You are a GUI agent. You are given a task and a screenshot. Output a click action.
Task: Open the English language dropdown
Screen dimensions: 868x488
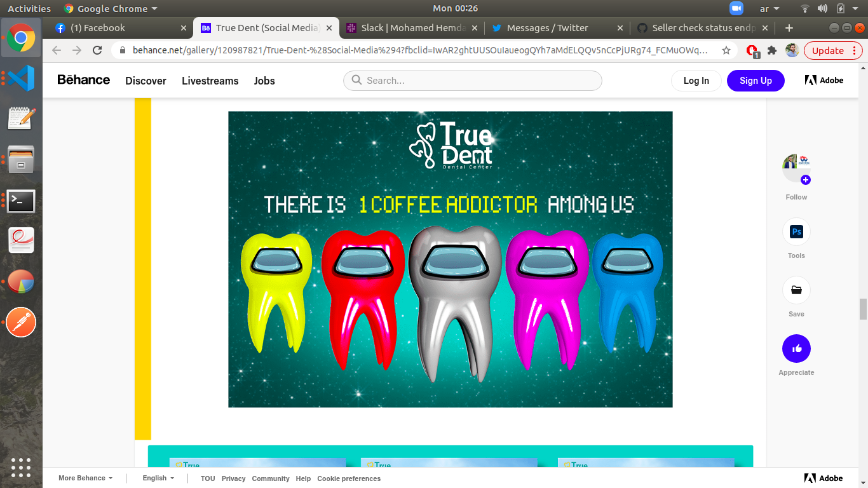pos(158,478)
